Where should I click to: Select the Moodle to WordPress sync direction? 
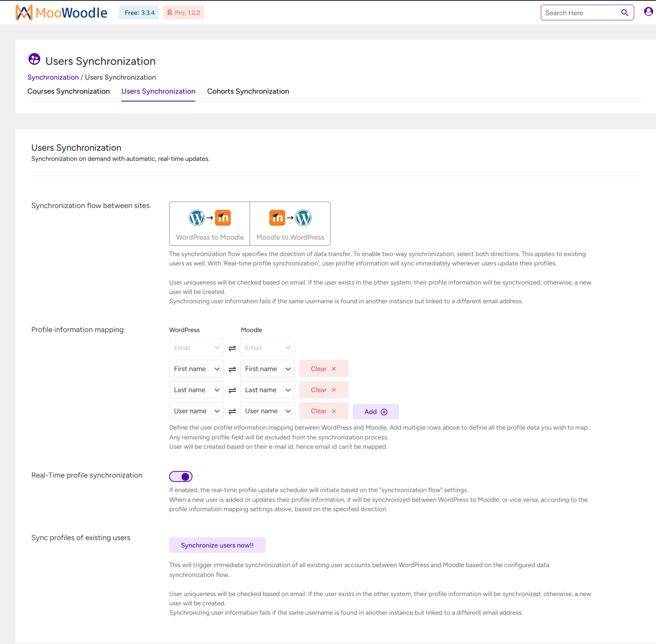290,224
